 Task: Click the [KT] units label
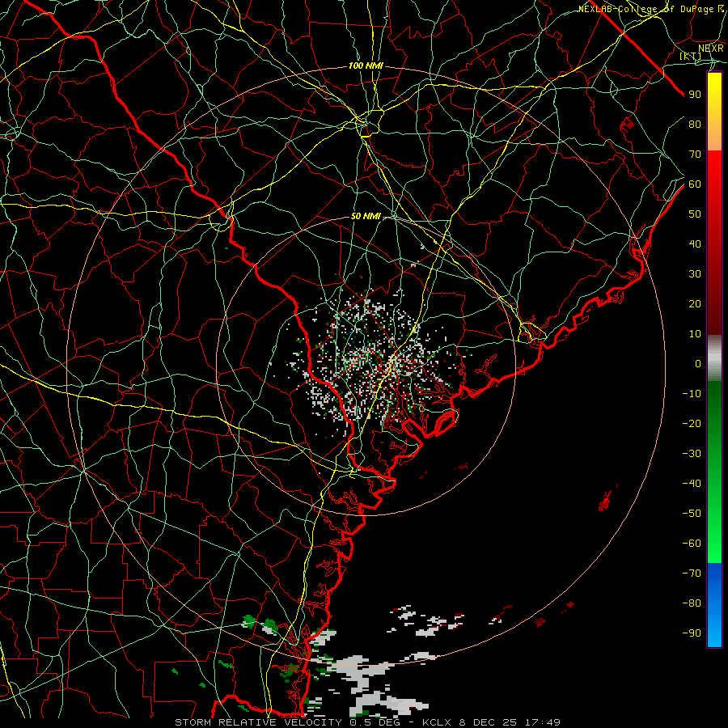[691, 56]
